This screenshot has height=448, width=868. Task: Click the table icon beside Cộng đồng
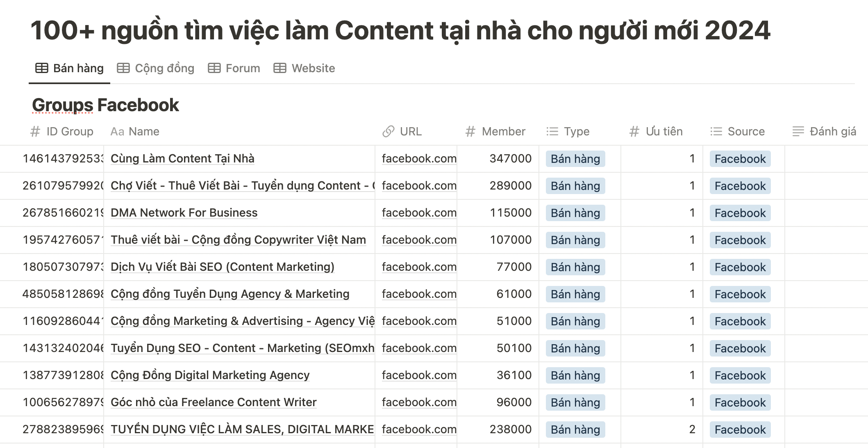123,68
